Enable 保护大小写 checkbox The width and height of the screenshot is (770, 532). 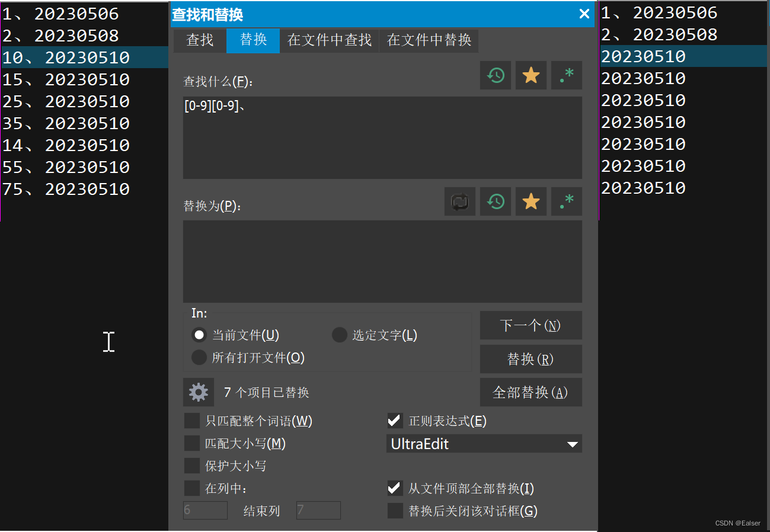tap(191, 466)
